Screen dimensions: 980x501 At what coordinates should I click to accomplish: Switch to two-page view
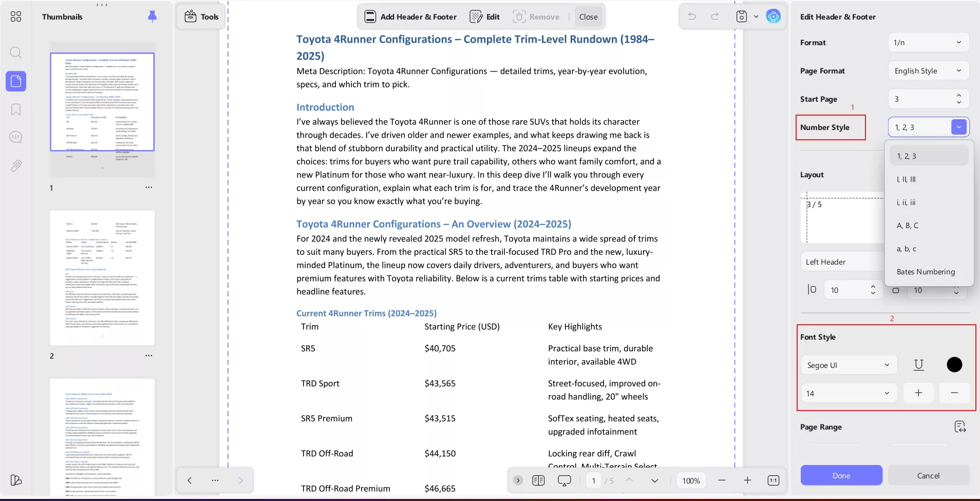click(538, 480)
